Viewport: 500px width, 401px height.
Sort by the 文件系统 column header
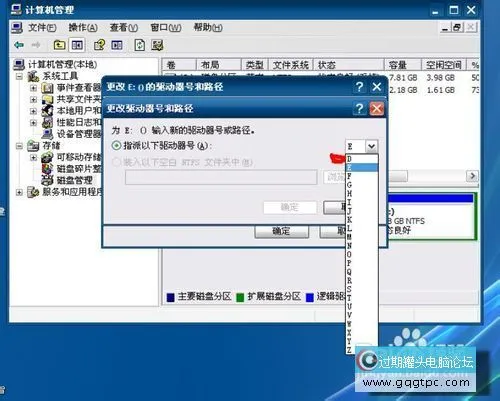(291, 65)
